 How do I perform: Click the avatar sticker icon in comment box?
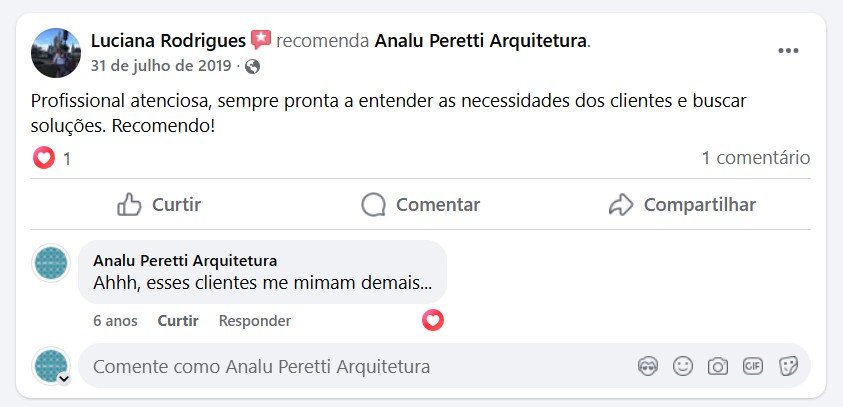tap(648, 367)
